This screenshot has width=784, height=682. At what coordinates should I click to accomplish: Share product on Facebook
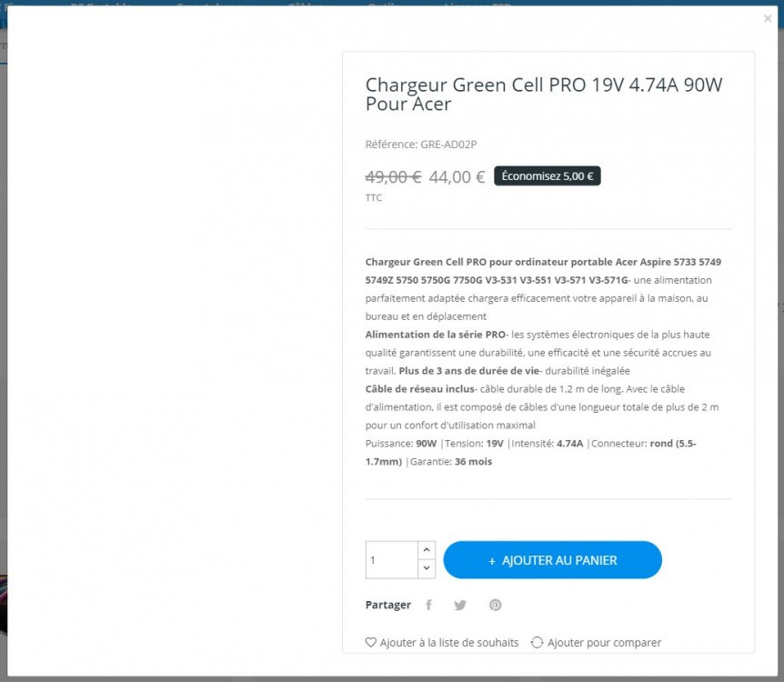click(428, 605)
